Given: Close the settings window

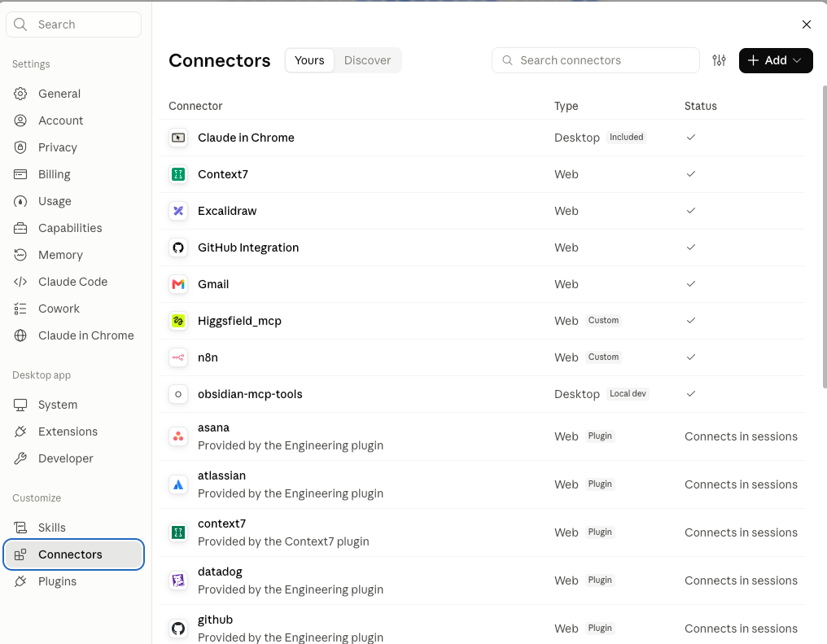Looking at the screenshot, I should [807, 24].
